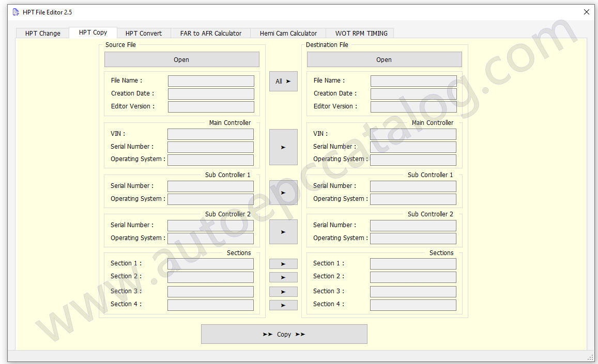Select the WOT RPM TIMING tab
598x364 pixels.
pos(361,33)
